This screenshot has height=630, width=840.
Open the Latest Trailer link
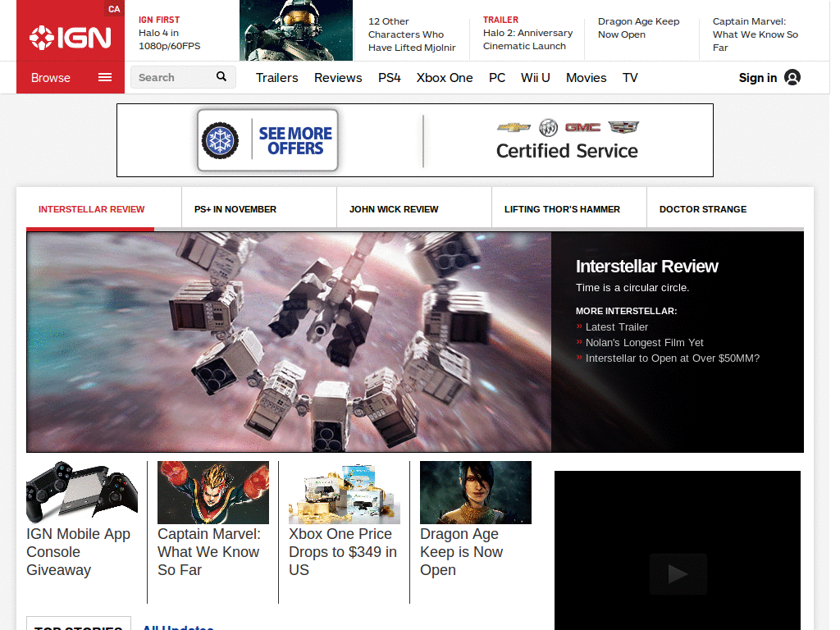617,326
